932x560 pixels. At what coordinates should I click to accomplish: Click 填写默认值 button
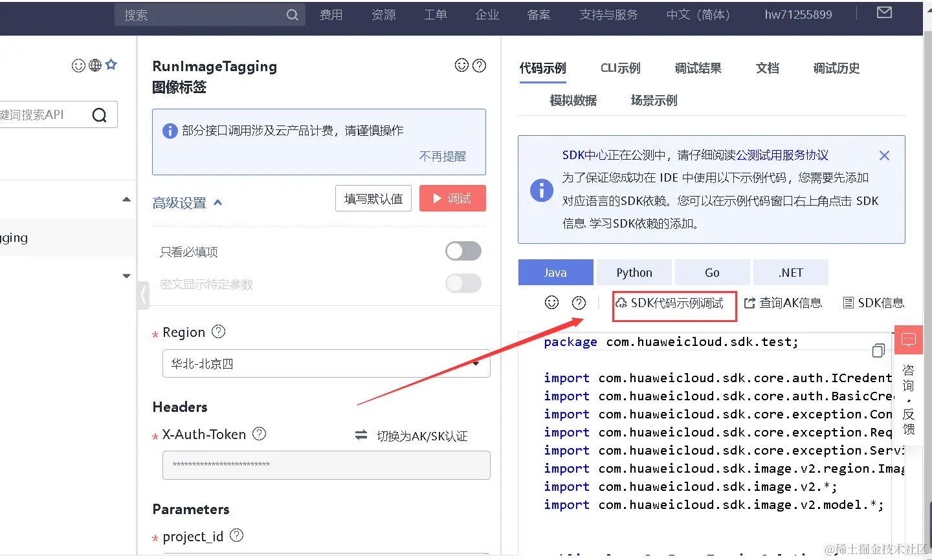click(x=373, y=199)
